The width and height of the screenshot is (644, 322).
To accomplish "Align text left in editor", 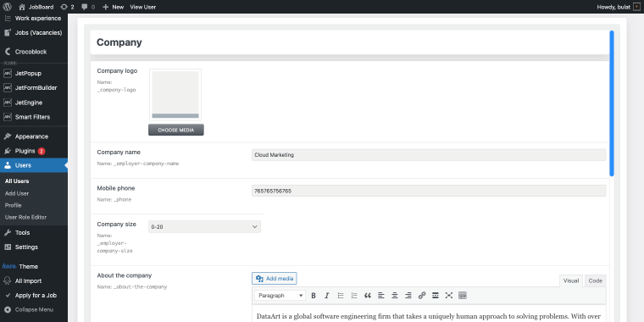I will tap(381, 295).
